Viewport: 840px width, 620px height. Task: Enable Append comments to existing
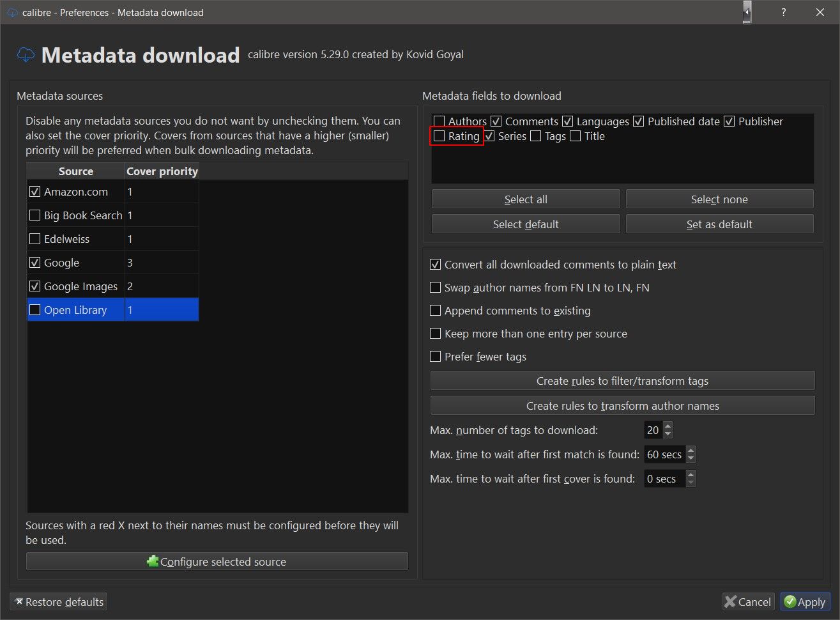(x=436, y=311)
